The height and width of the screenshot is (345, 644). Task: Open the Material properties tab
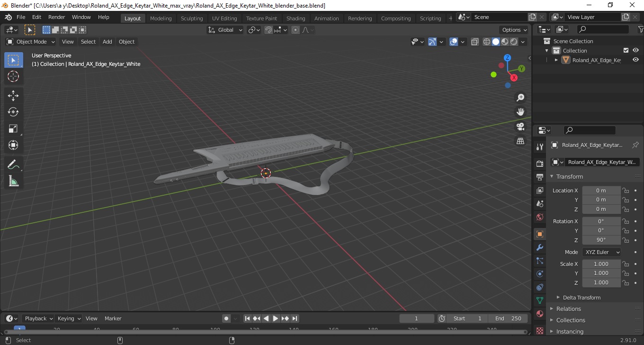(539, 314)
